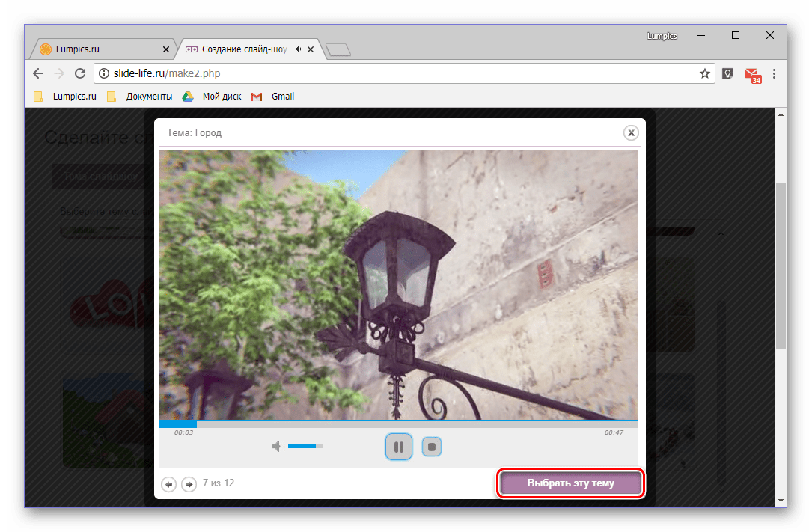Click the page scrollbar down arrow
This screenshot has width=812, height=532.
[781, 501]
